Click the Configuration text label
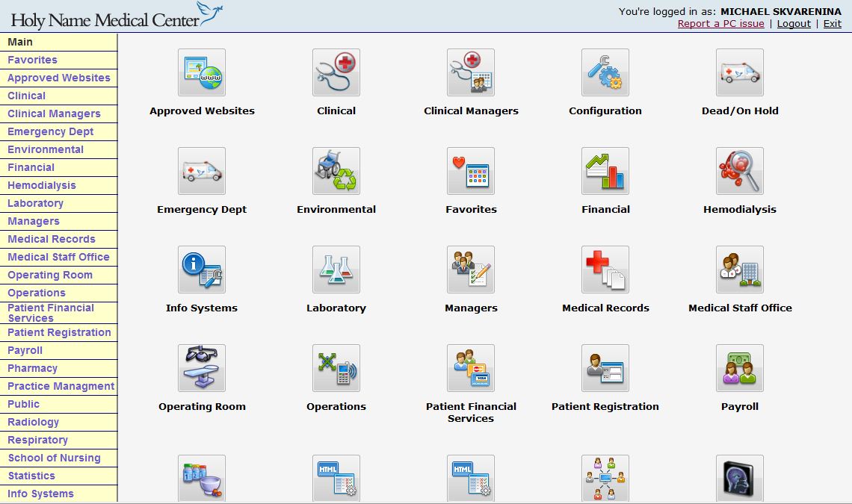Screen dimensions: 852x504 coord(605,111)
